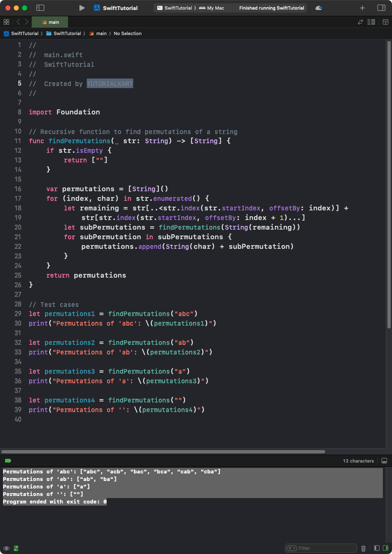Click the Quick Look eye icon
The height and width of the screenshot is (554, 392).
pyautogui.click(x=7, y=548)
